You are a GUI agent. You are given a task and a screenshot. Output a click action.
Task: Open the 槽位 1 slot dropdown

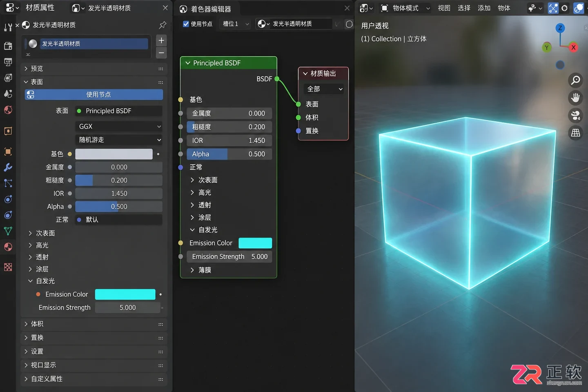(236, 24)
